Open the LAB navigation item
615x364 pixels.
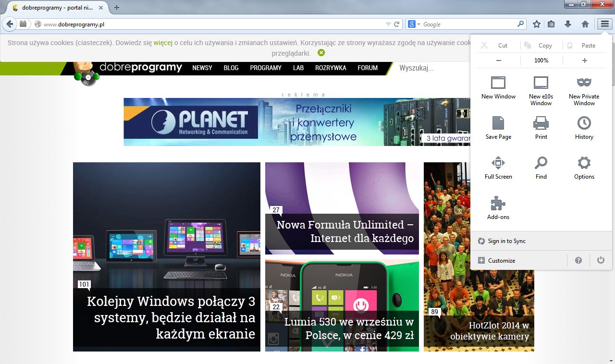[298, 68]
